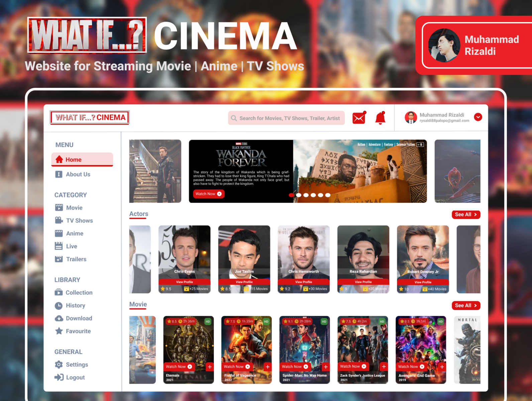Image resolution: width=532 pixels, height=401 pixels.
Task: Click Watch Now on Zack Snyder's Justice League
Action: point(353,366)
